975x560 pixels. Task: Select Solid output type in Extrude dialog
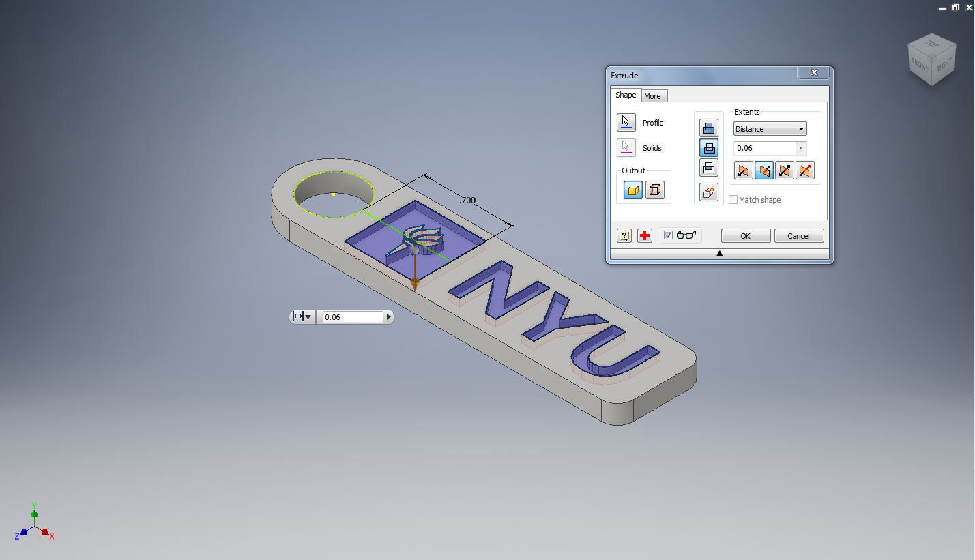click(633, 190)
